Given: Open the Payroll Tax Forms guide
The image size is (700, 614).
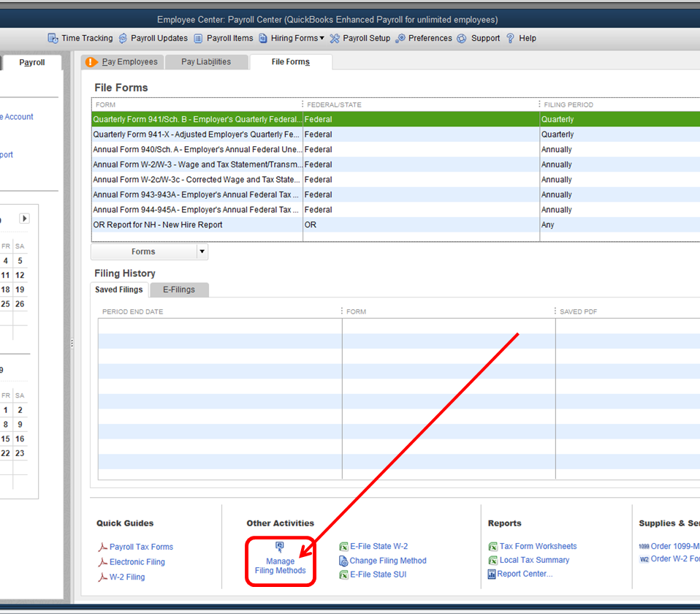Looking at the screenshot, I should 141,547.
